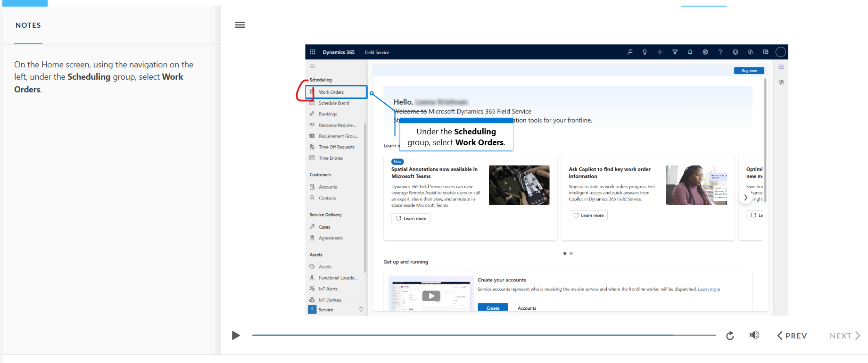The image size is (868, 363).
Task: Click the Play button of the player
Action: coord(236,336)
